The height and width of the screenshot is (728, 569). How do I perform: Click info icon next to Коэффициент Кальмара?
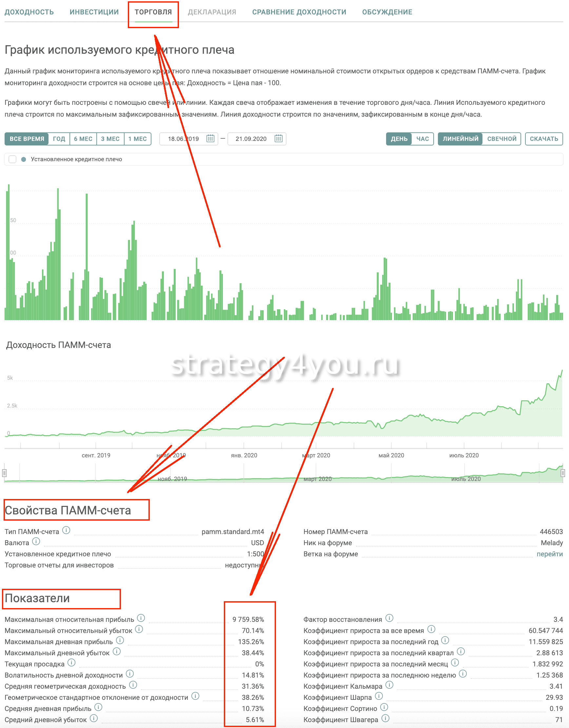point(390,685)
